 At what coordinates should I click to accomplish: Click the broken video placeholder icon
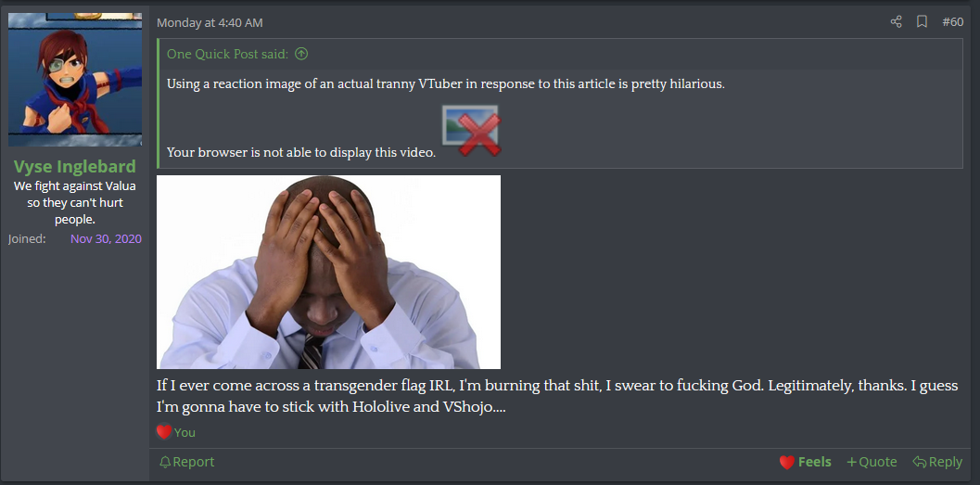tap(472, 130)
